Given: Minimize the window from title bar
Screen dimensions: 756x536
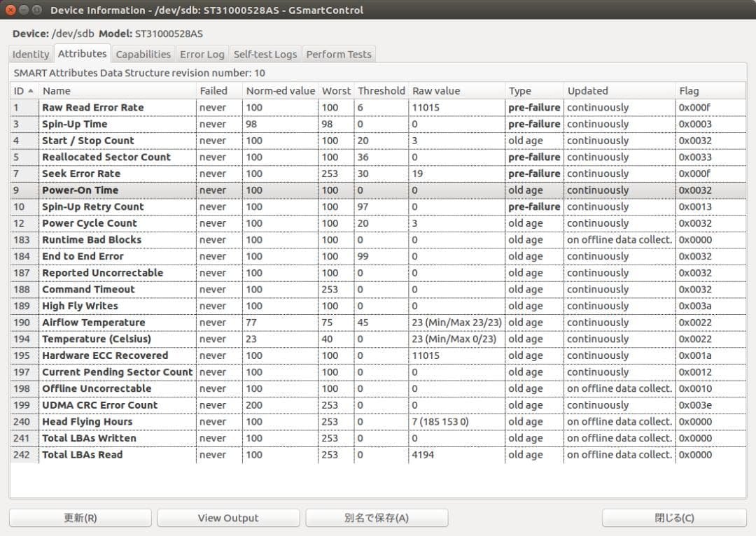Looking at the screenshot, I should coord(24,10).
